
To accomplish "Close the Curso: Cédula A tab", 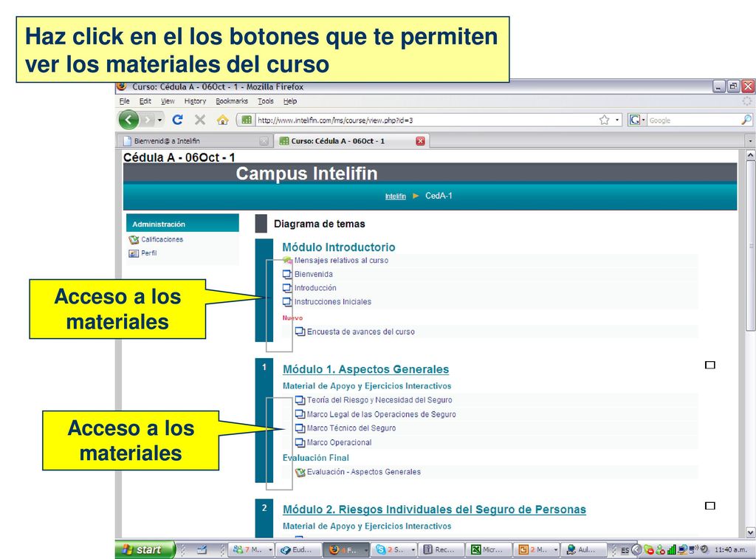I will point(420,141).
